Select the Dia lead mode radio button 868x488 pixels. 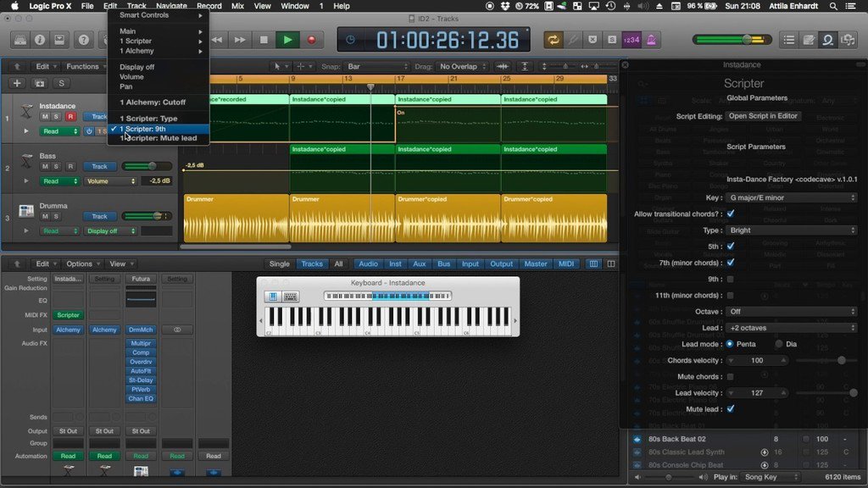(779, 344)
